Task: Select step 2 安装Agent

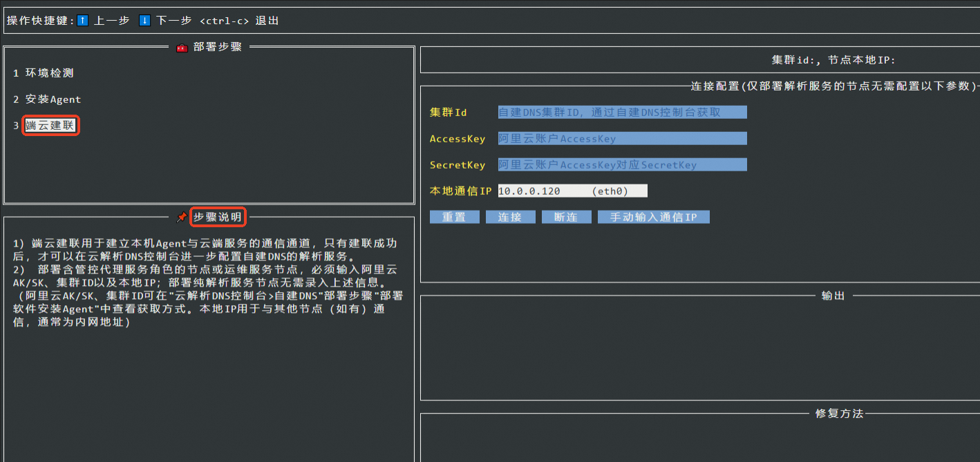Action: [x=47, y=99]
